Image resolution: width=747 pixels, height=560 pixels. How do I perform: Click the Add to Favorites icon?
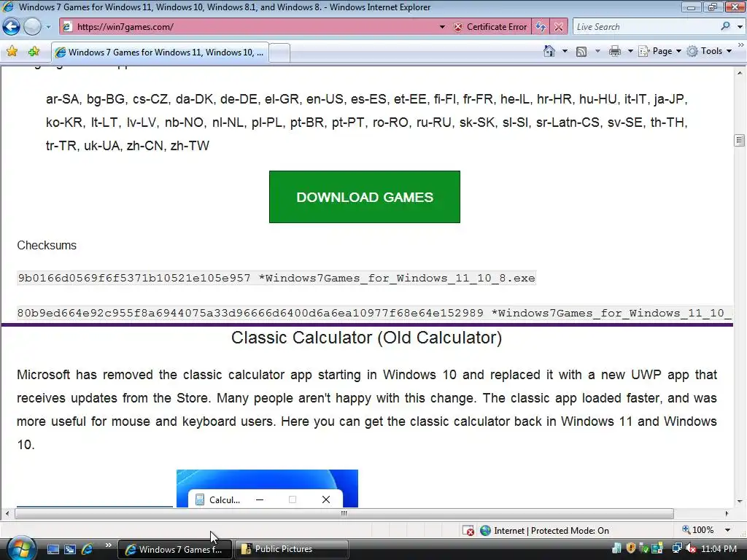(x=34, y=52)
